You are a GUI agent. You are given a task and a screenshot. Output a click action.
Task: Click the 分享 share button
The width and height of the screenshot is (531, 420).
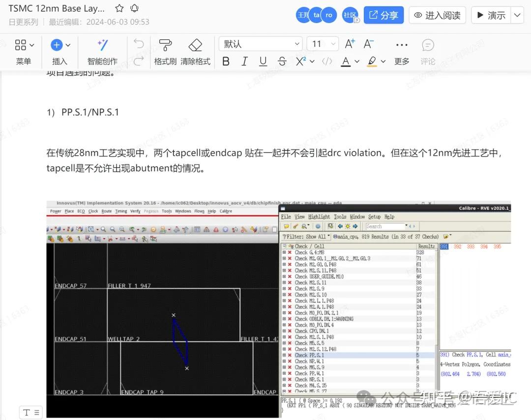(x=383, y=15)
